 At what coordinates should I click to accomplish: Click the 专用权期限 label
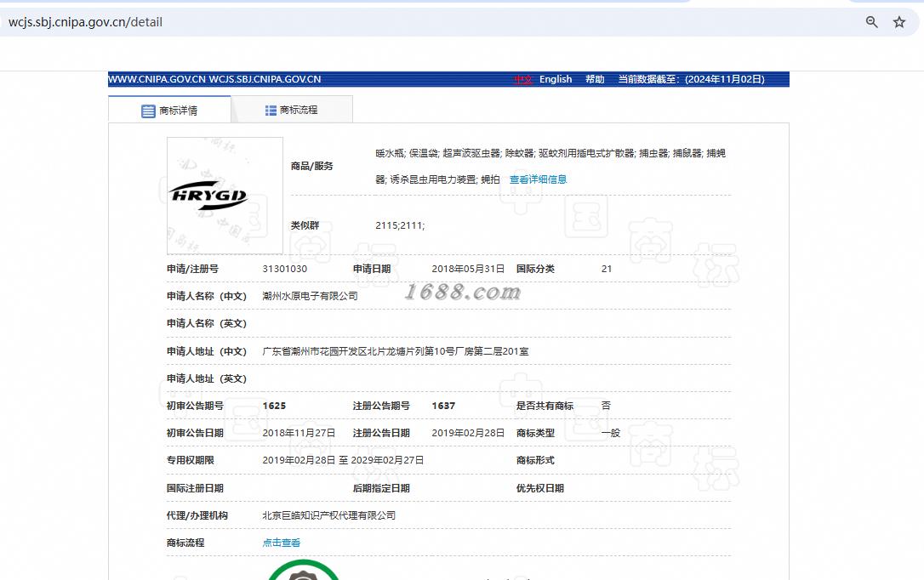[191, 460]
